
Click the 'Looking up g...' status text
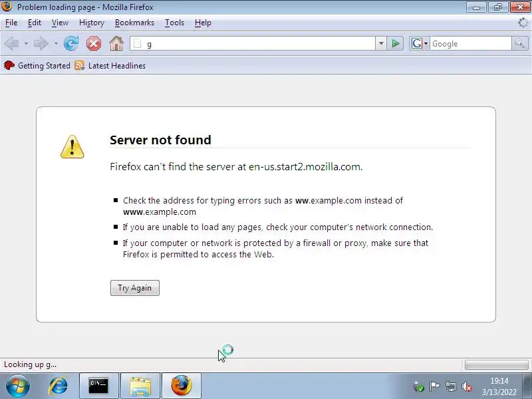coord(30,364)
